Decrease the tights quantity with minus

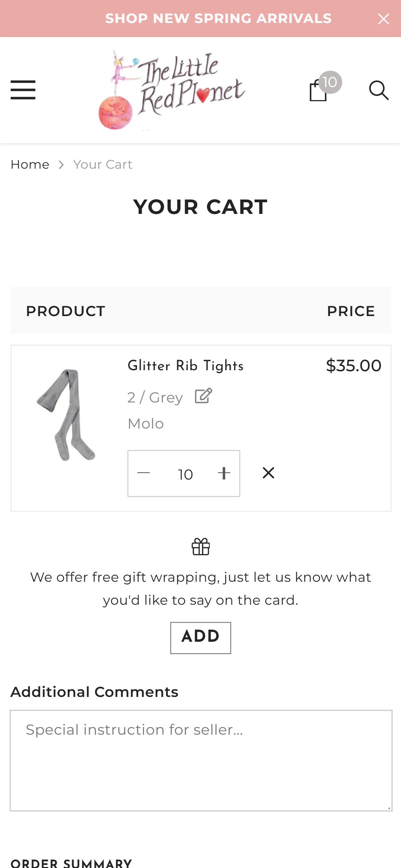(144, 473)
